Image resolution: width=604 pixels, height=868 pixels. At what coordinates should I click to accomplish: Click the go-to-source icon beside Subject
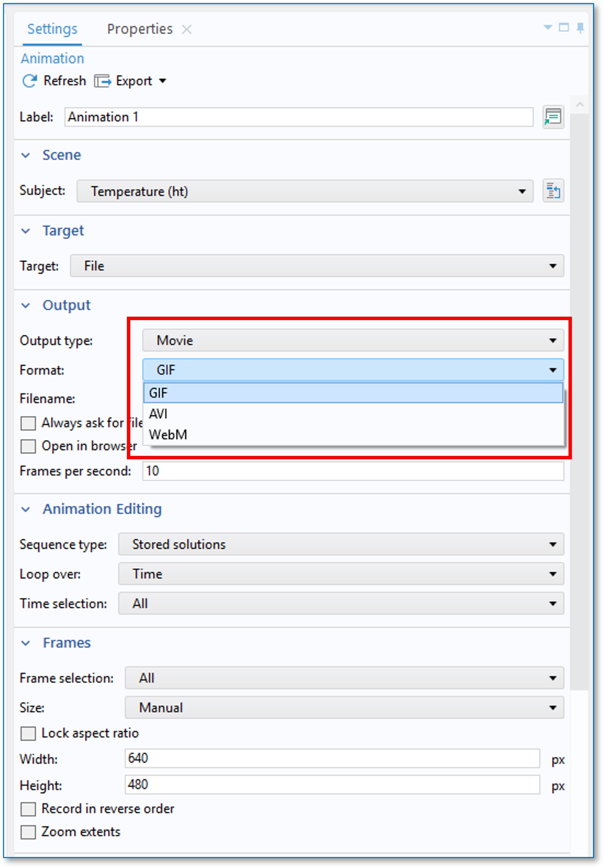[x=553, y=191]
